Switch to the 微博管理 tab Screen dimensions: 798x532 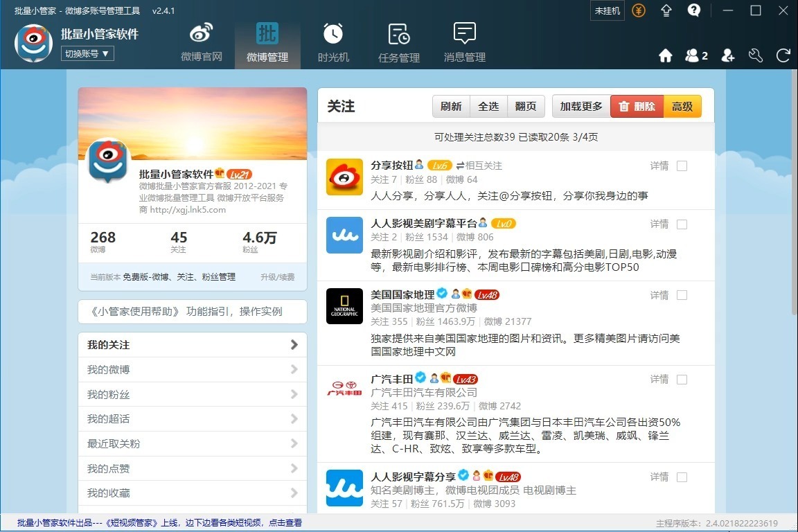tap(267, 43)
